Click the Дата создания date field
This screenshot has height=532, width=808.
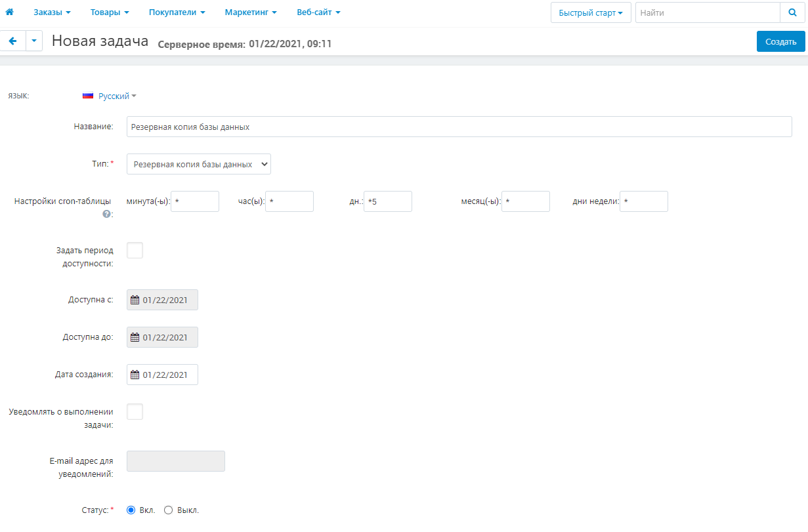click(162, 375)
